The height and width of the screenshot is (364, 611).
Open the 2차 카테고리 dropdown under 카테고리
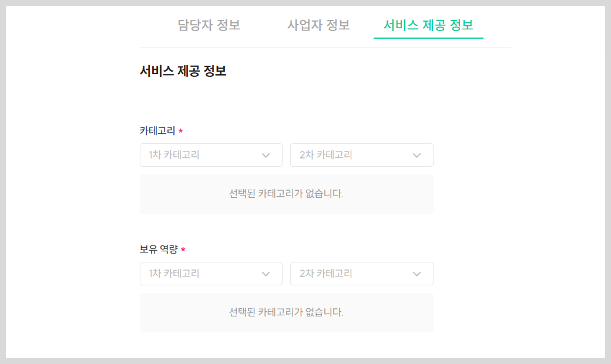362,155
